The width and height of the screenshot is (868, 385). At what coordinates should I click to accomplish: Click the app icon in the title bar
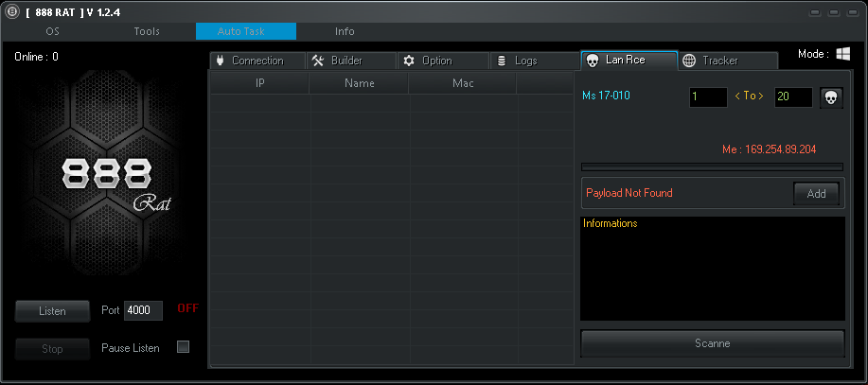tap(11, 12)
